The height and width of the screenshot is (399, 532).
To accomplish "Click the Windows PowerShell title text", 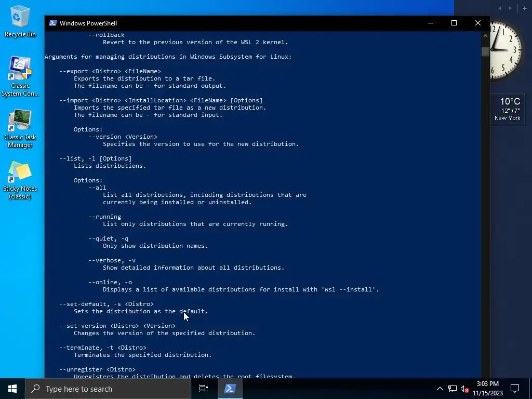I will (88, 23).
